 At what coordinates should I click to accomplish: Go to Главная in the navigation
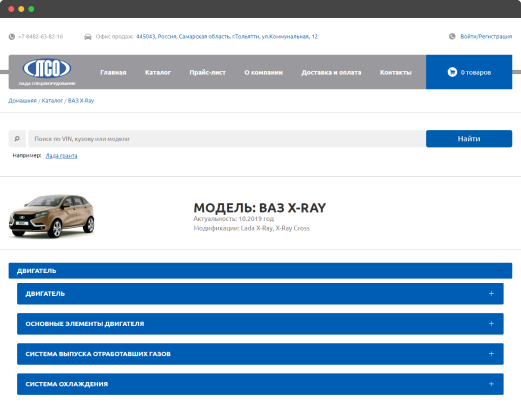pyautogui.click(x=113, y=72)
